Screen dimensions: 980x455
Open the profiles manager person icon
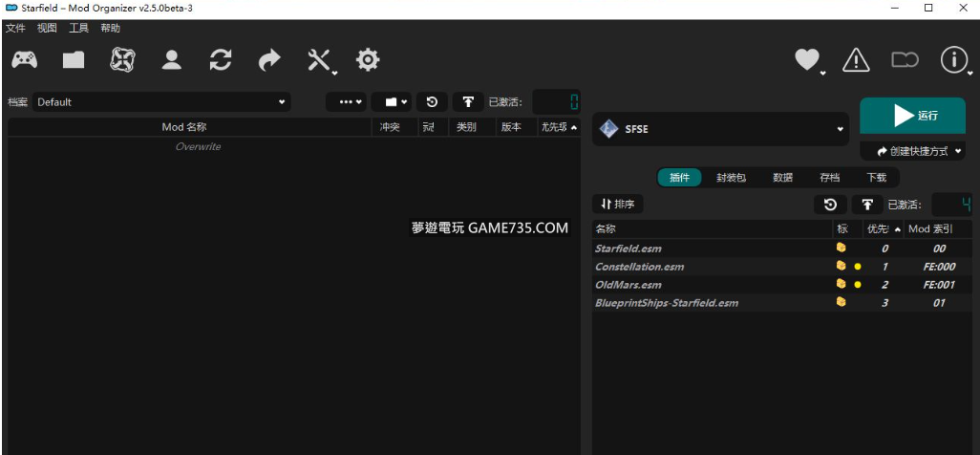pos(172,60)
